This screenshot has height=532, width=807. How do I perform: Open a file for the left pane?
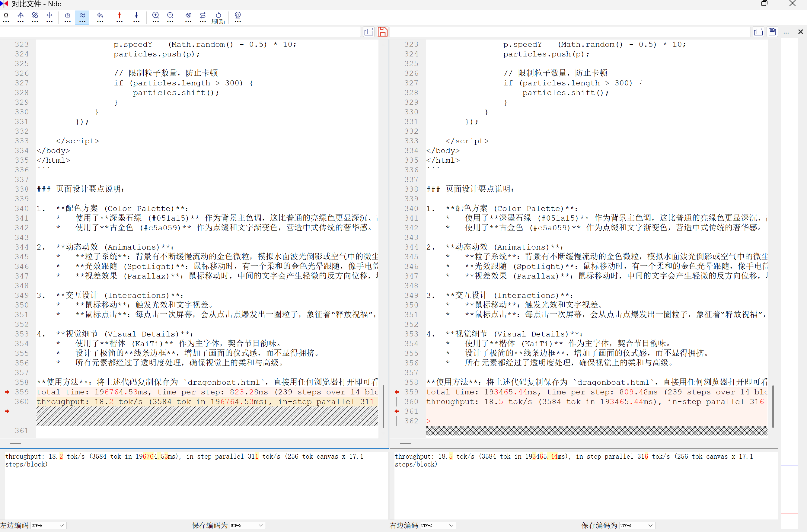tap(368, 32)
